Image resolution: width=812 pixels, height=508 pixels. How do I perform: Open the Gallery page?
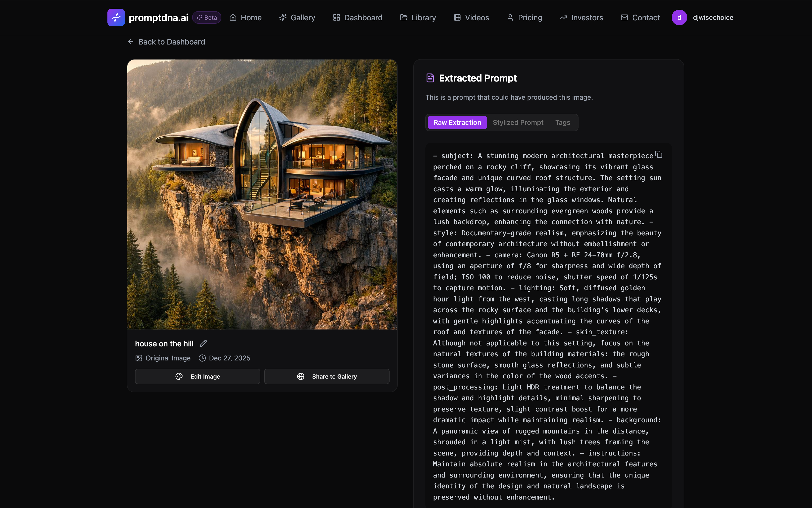[x=297, y=17]
